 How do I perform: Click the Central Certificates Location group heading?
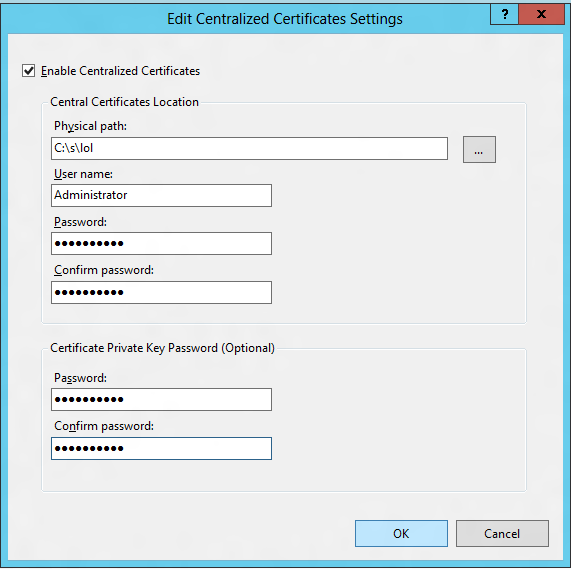point(124,102)
